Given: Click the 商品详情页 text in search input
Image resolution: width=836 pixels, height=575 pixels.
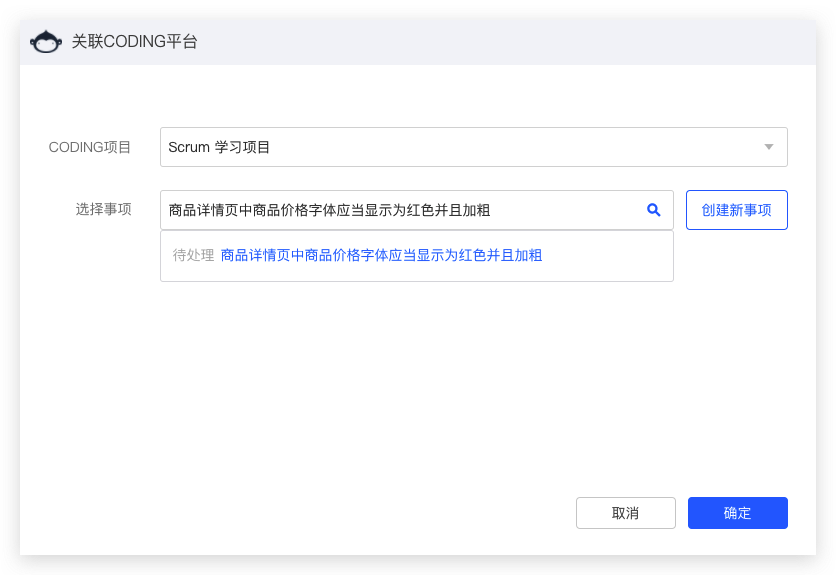Looking at the screenshot, I should (x=203, y=210).
